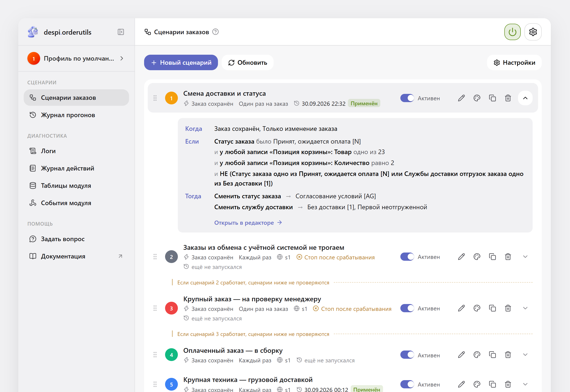This screenshot has width=570, height=392.
Task: Delete 'Крупная техника — грузовой доставкой' scenario
Action: pyautogui.click(x=508, y=384)
